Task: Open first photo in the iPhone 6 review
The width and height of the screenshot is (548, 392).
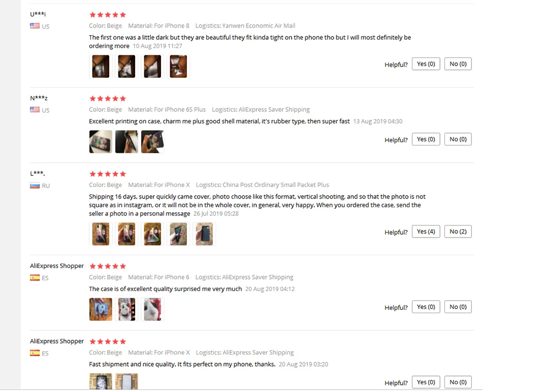Action: [101, 309]
